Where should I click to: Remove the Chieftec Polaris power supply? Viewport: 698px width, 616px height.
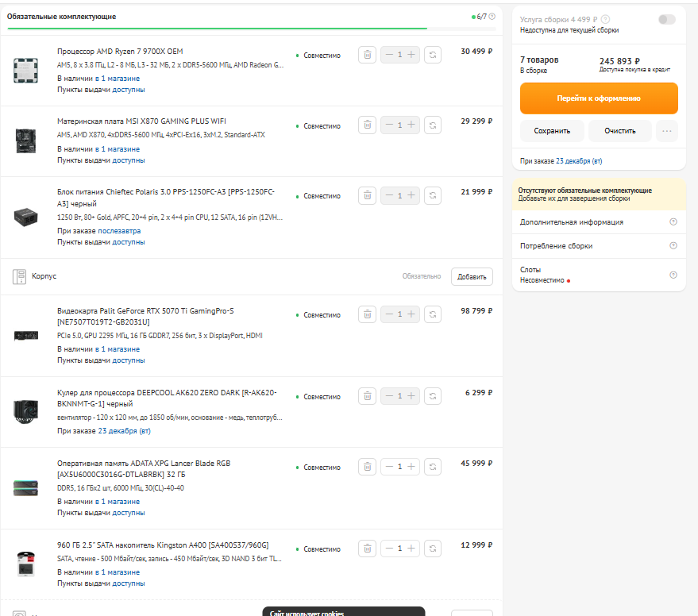tap(367, 195)
